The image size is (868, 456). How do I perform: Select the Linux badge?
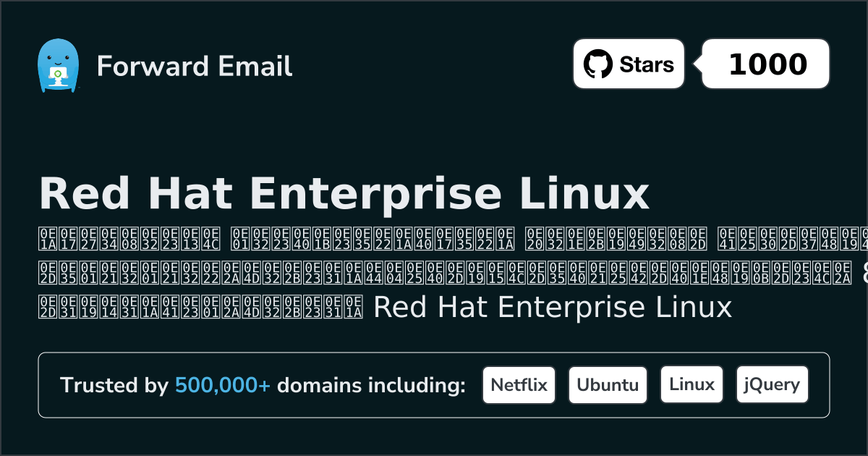pyautogui.click(x=692, y=384)
